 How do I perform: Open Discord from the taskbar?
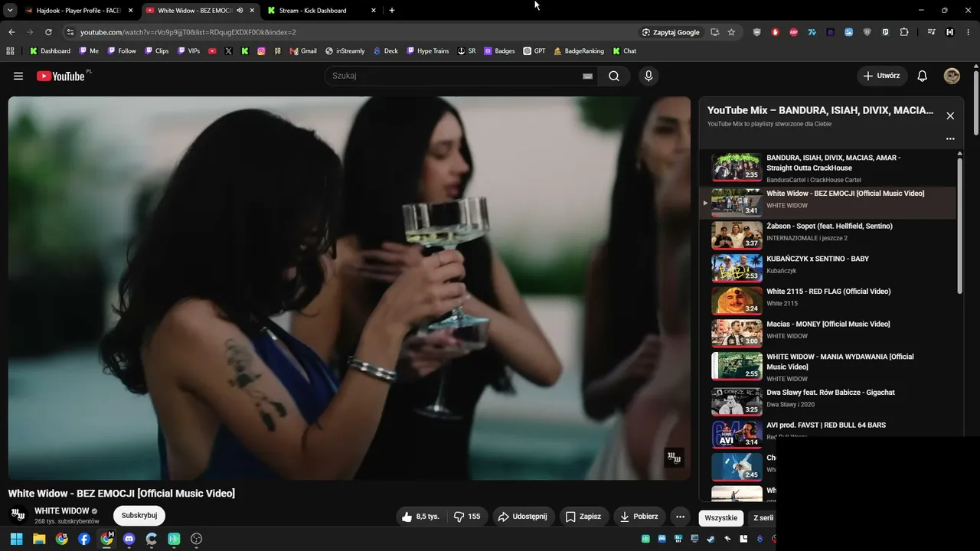tap(129, 539)
